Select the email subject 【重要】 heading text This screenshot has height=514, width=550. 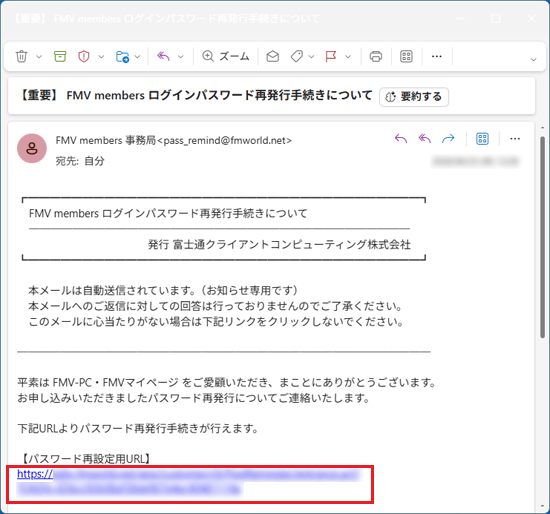(x=196, y=95)
